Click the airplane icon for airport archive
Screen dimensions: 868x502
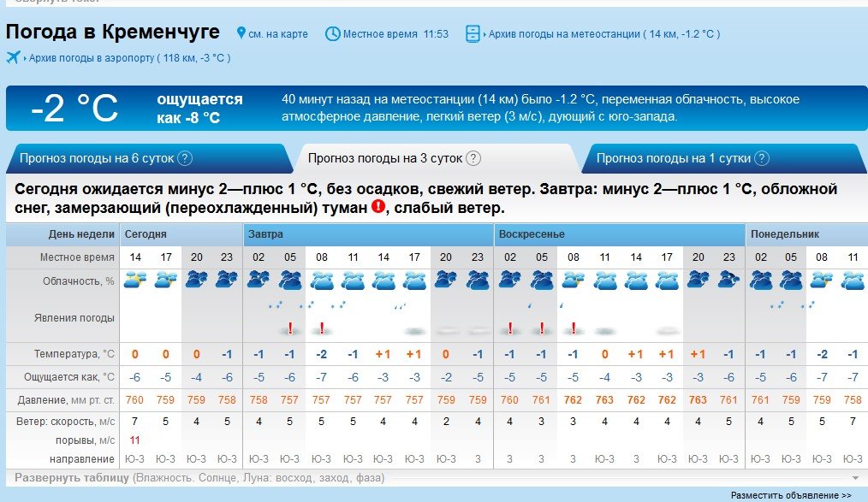point(14,58)
